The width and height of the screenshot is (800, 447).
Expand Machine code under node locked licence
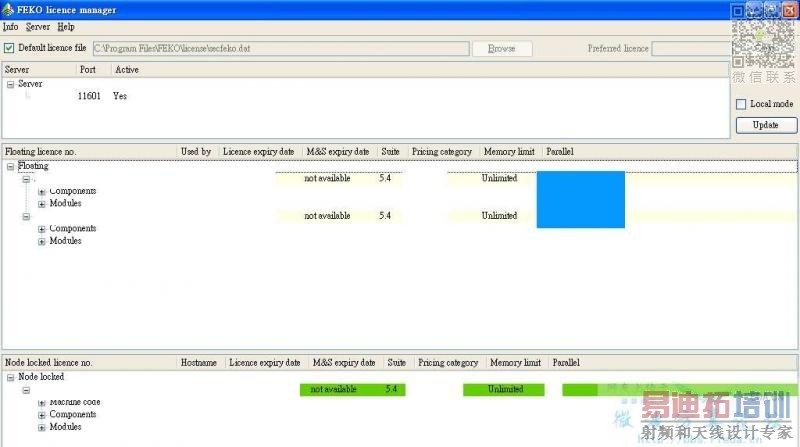(x=42, y=403)
